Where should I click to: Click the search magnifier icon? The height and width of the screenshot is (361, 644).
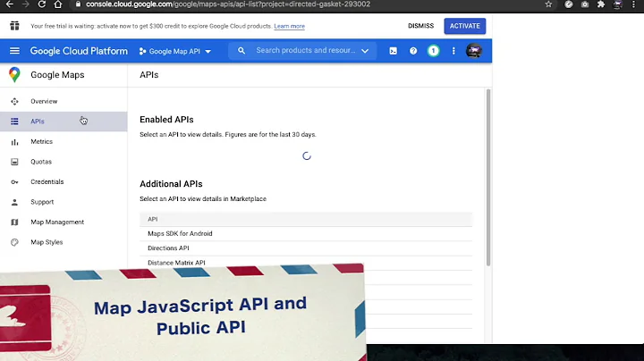(x=241, y=50)
